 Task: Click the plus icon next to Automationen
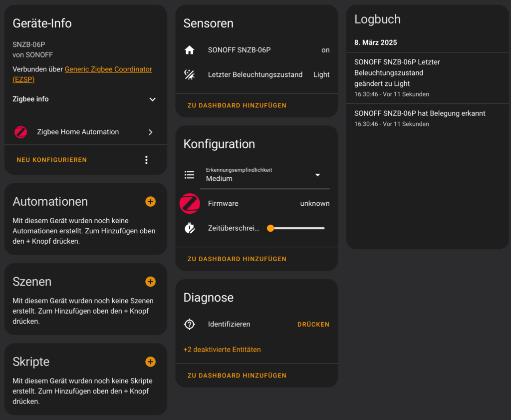coord(150,201)
